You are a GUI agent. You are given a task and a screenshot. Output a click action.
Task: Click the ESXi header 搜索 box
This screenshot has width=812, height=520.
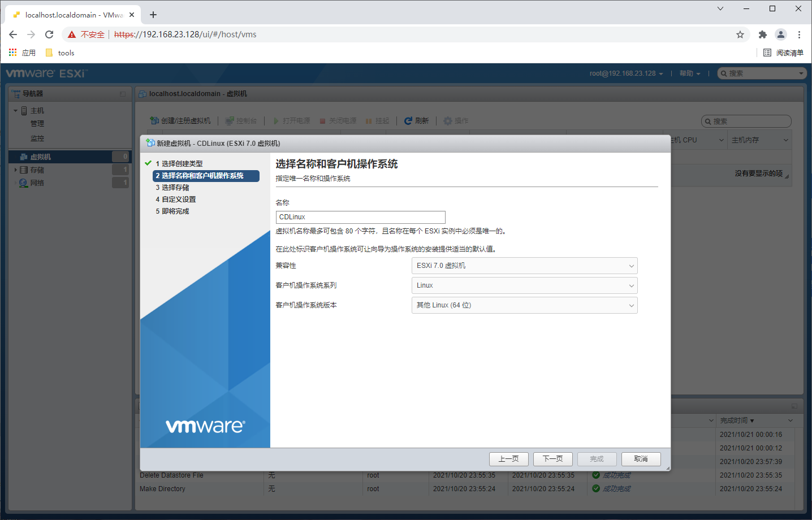(761, 73)
